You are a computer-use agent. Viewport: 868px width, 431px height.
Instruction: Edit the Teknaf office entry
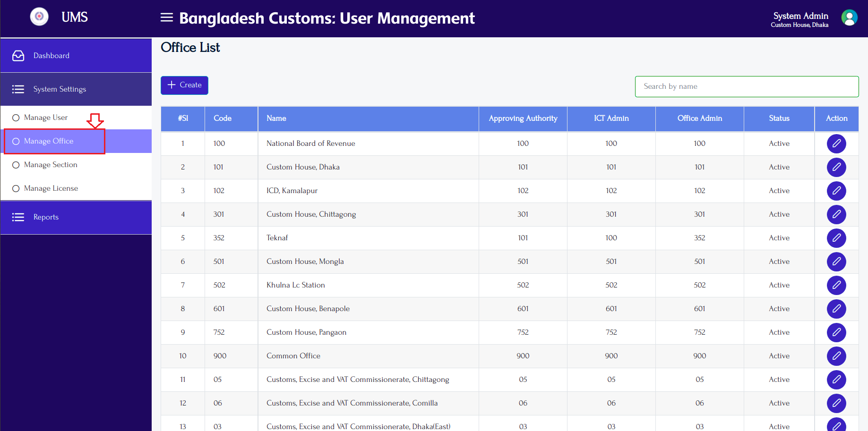coord(836,238)
